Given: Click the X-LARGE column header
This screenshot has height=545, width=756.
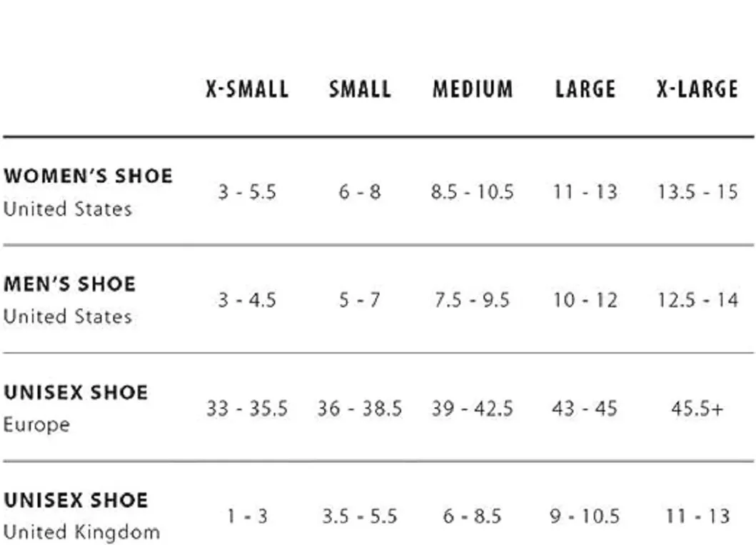Looking at the screenshot, I should tap(697, 89).
